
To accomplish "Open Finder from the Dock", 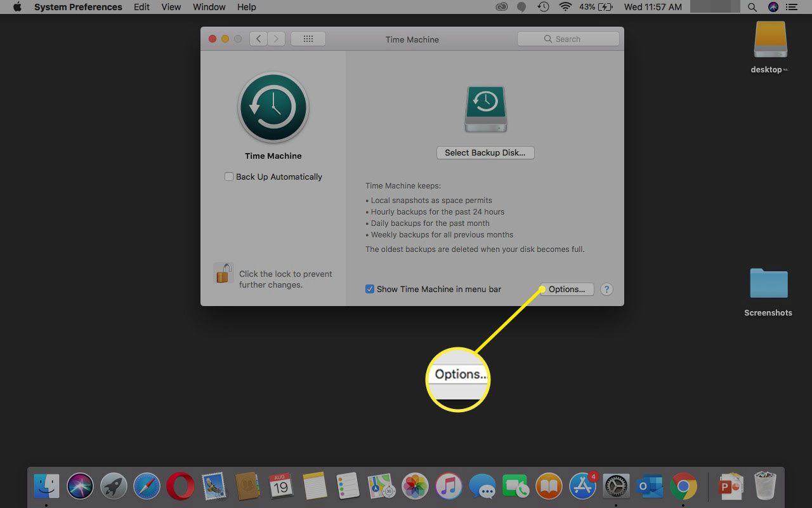I will (46, 486).
